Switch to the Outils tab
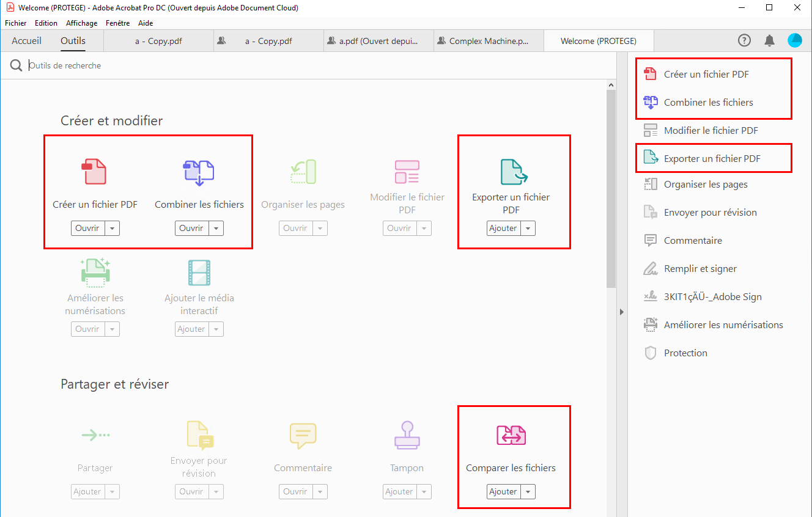This screenshot has height=517, width=812. [x=73, y=41]
